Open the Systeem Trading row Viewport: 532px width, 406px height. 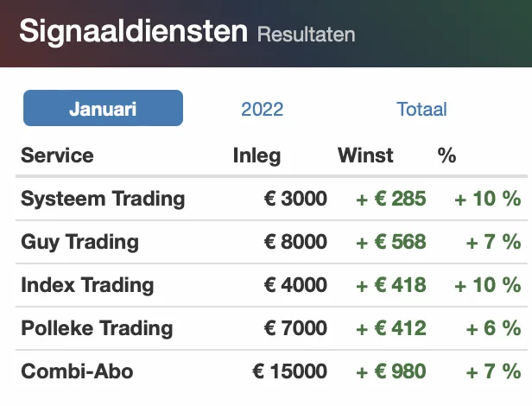271,199
